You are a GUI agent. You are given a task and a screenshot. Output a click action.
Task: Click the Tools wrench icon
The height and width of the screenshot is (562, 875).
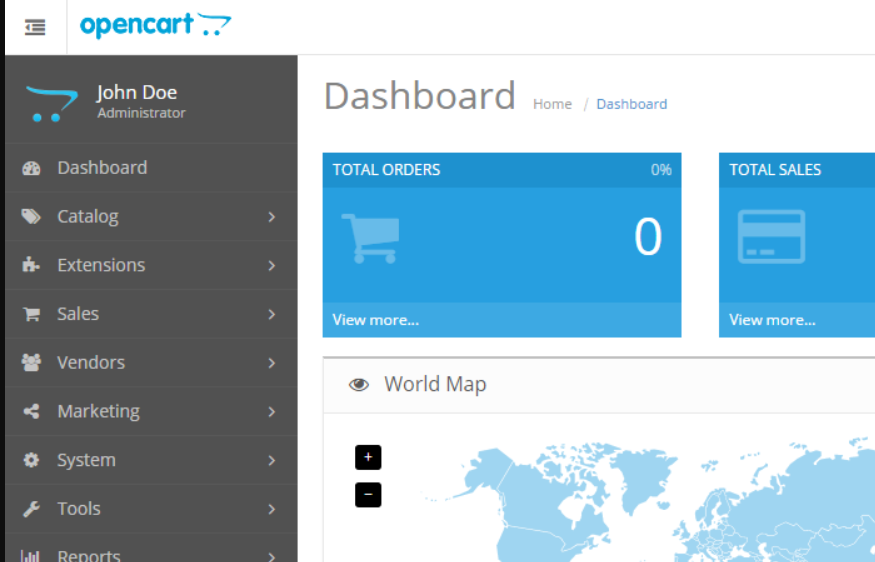pyautogui.click(x=31, y=509)
